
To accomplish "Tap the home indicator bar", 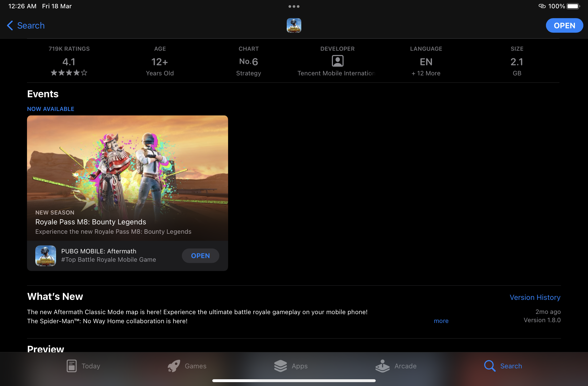I will click(x=294, y=381).
